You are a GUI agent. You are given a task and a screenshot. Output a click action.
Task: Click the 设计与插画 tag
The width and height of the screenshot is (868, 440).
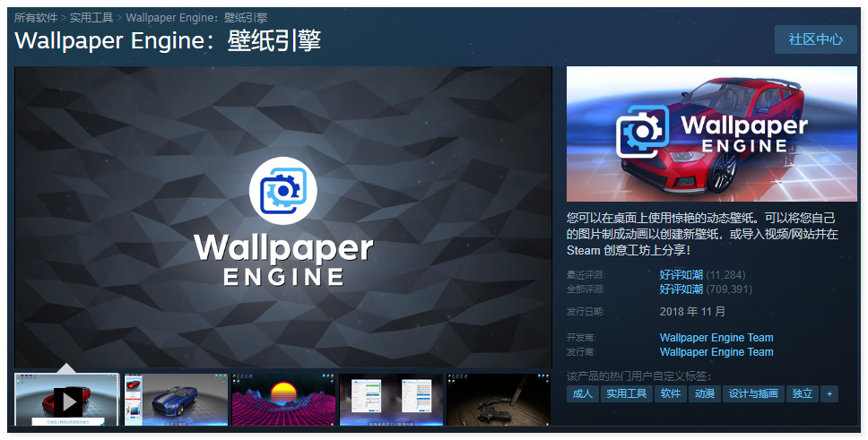[x=753, y=393]
